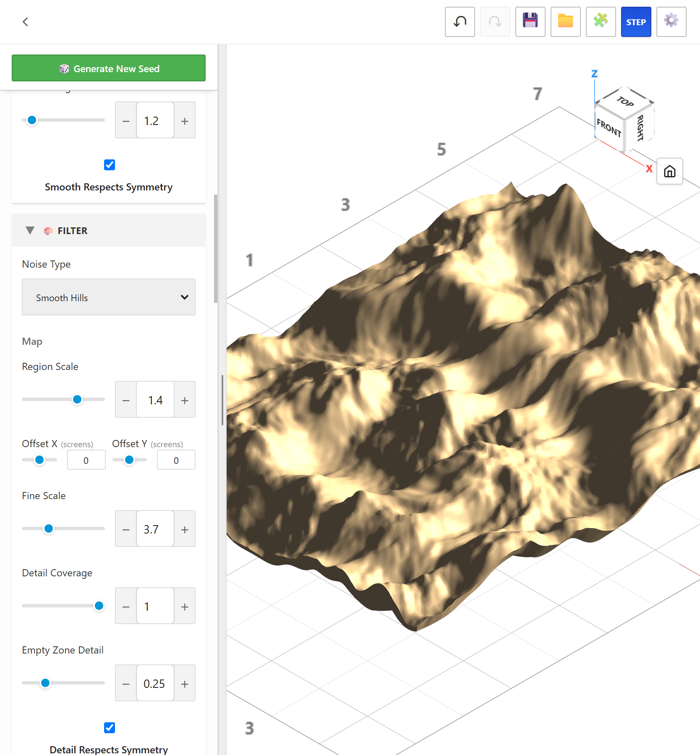Click the Detail Coverage slider handle
Viewport: 700px width, 755px height.
[99, 606]
